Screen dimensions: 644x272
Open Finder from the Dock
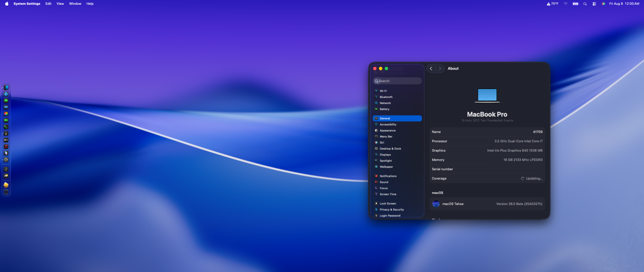tap(6, 87)
